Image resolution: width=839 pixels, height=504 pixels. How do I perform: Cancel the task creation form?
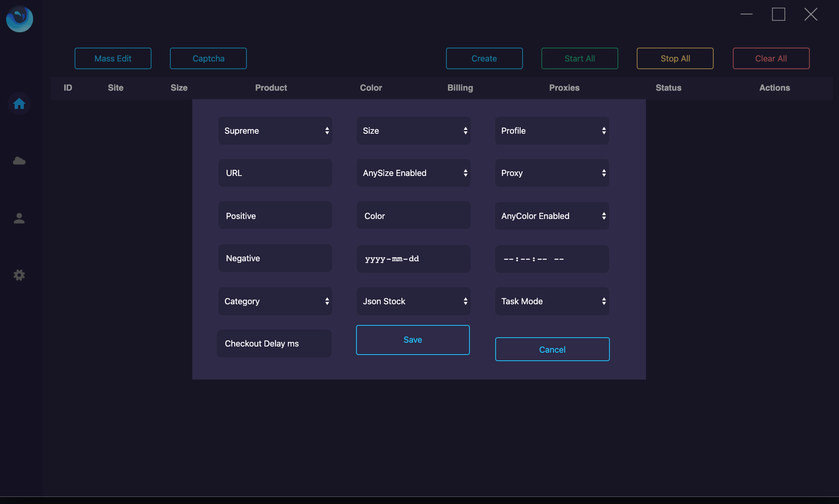click(x=552, y=349)
